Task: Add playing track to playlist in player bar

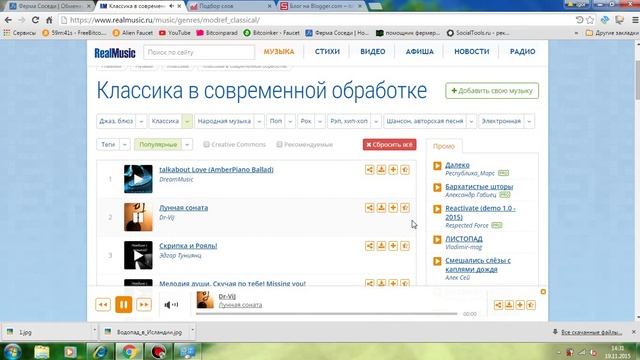Action: (x=520, y=305)
